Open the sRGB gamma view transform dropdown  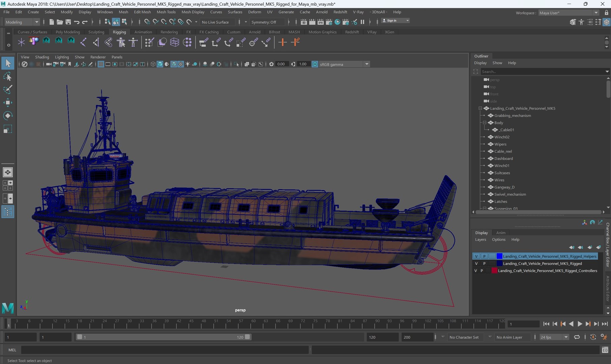click(x=344, y=64)
